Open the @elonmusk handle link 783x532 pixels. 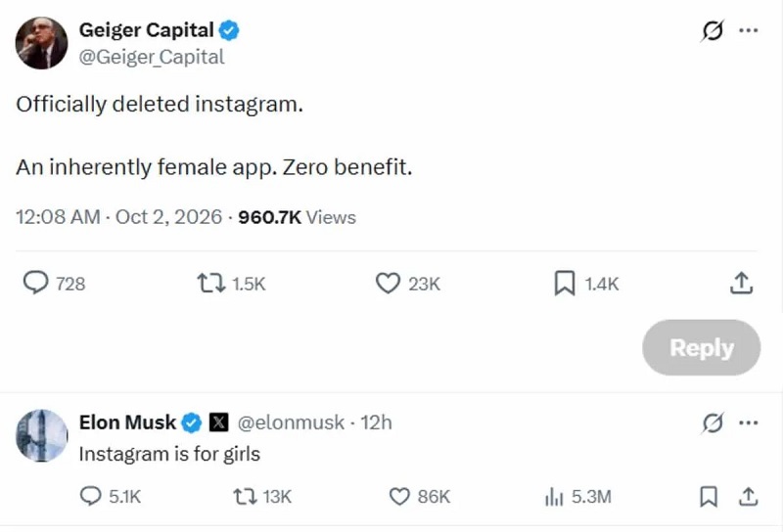point(291,422)
